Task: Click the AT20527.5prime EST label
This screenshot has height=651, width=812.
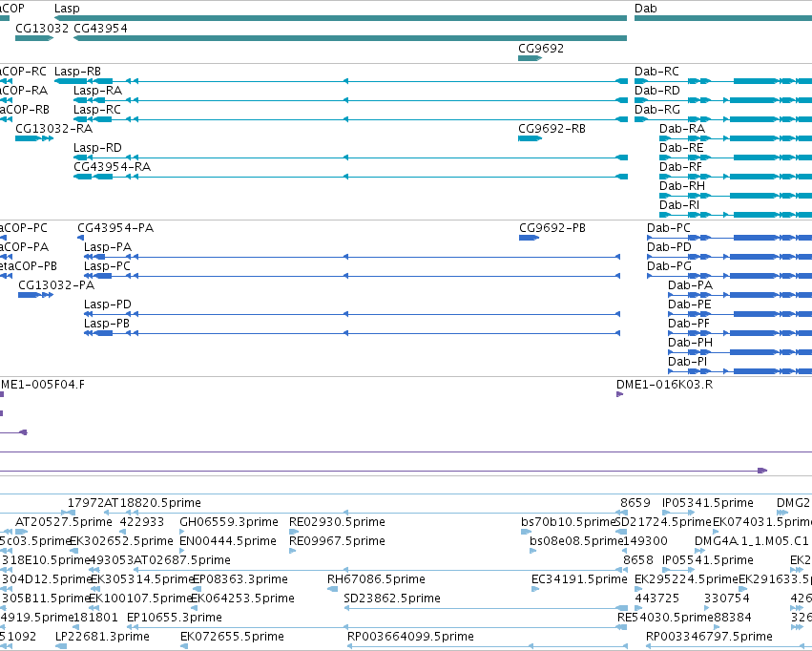Action: click(64, 521)
